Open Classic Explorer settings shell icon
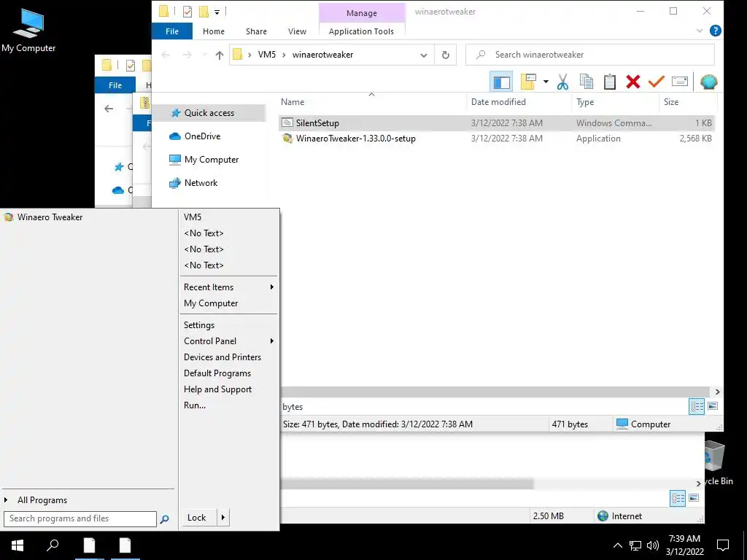 click(709, 82)
